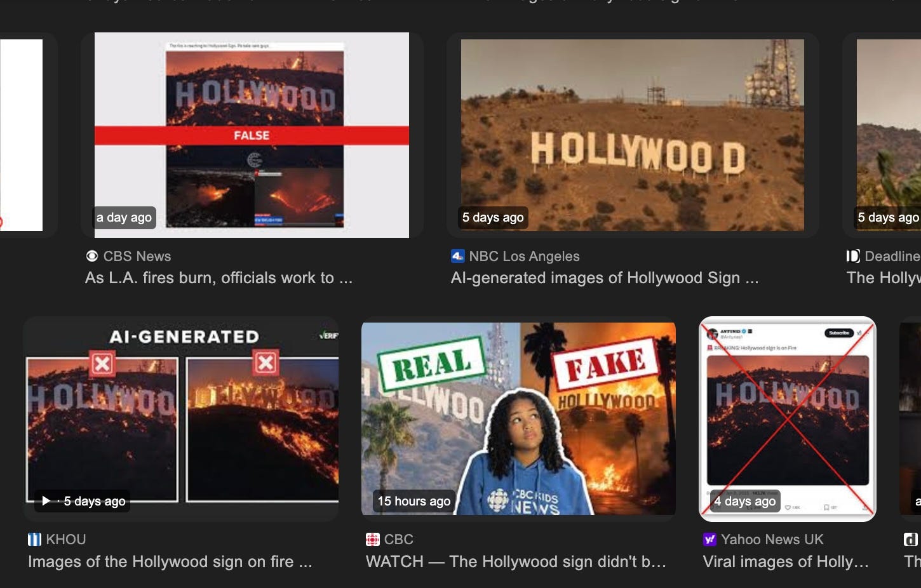This screenshot has height=588, width=921.
Task: Open 'As L.A. fires burn, officials work to' link
Action: (218, 278)
